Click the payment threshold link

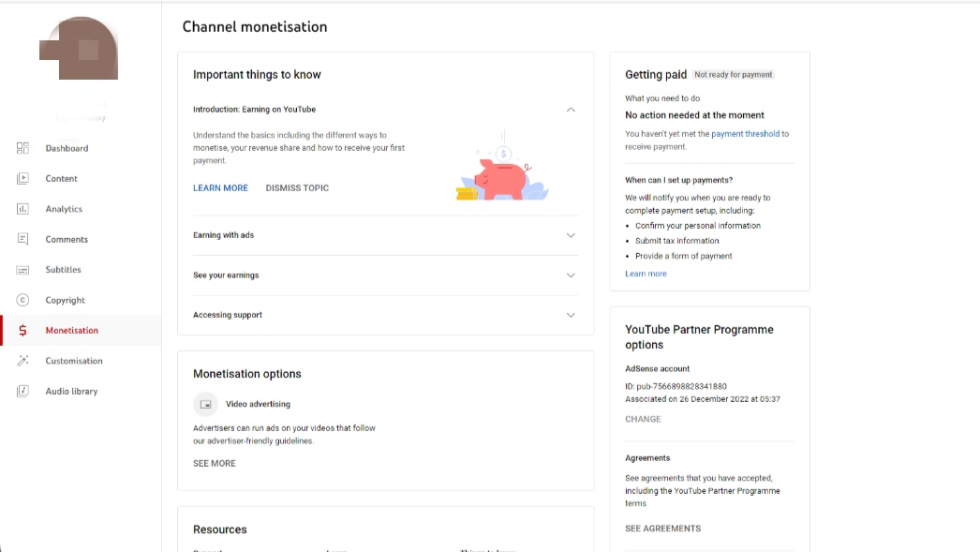tap(745, 134)
